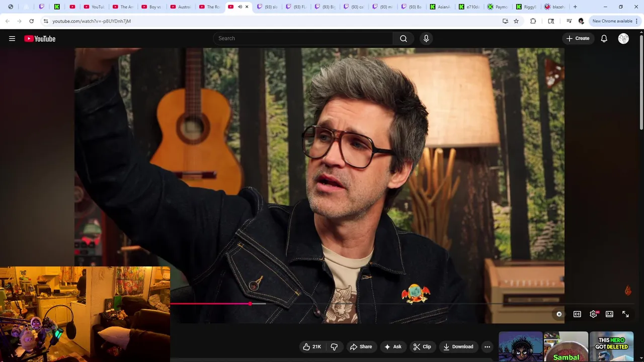View site information icon beside URL
Image resolution: width=644 pixels, height=362 pixels.
46,21
